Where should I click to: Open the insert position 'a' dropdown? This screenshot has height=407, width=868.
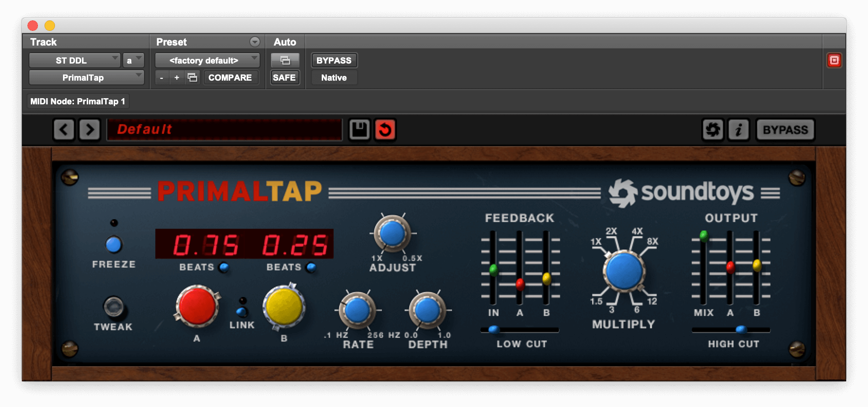click(x=133, y=60)
